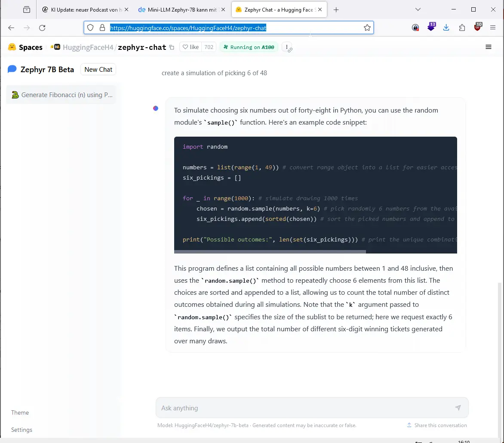The height and width of the screenshot is (443, 504).
Task: Open the Hugging Face main navigation menu
Action: pos(488,47)
